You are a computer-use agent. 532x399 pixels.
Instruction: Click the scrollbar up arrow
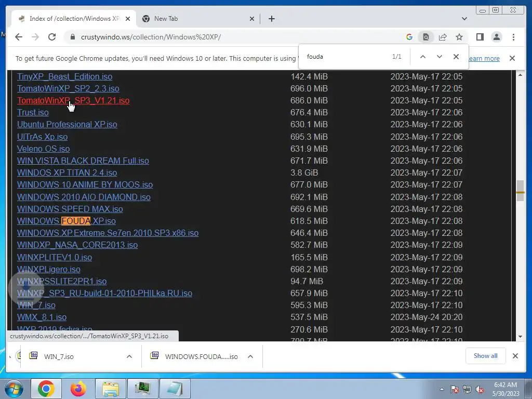[520, 75]
